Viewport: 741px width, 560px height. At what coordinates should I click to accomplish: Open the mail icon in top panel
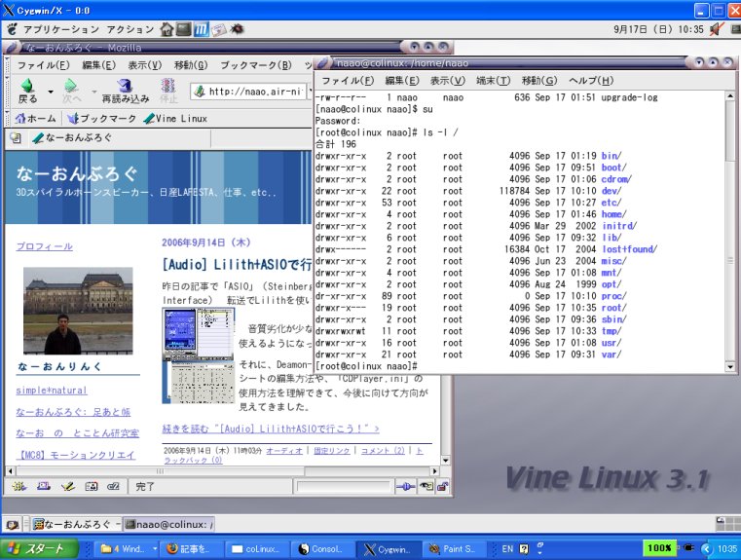coord(219,29)
